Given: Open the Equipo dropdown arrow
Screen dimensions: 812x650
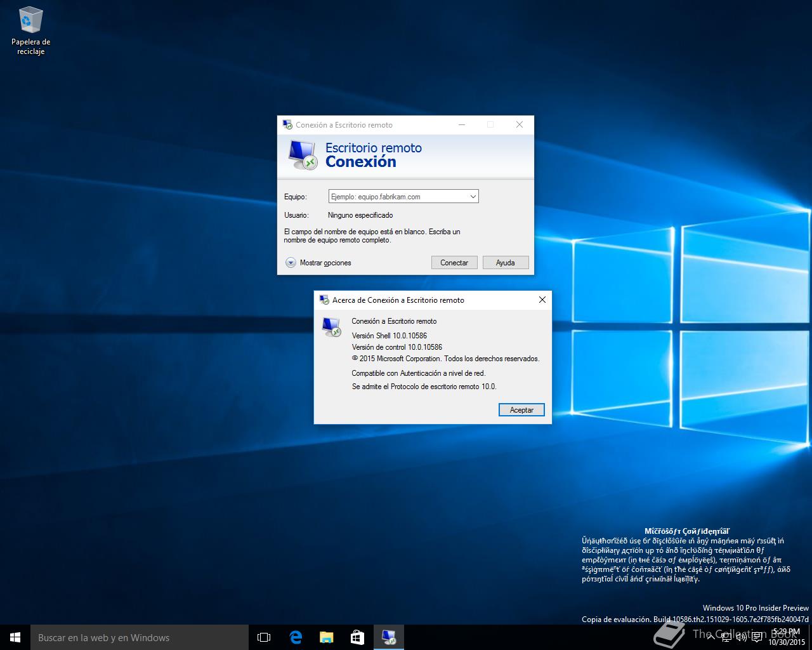Looking at the screenshot, I should [x=473, y=197].
